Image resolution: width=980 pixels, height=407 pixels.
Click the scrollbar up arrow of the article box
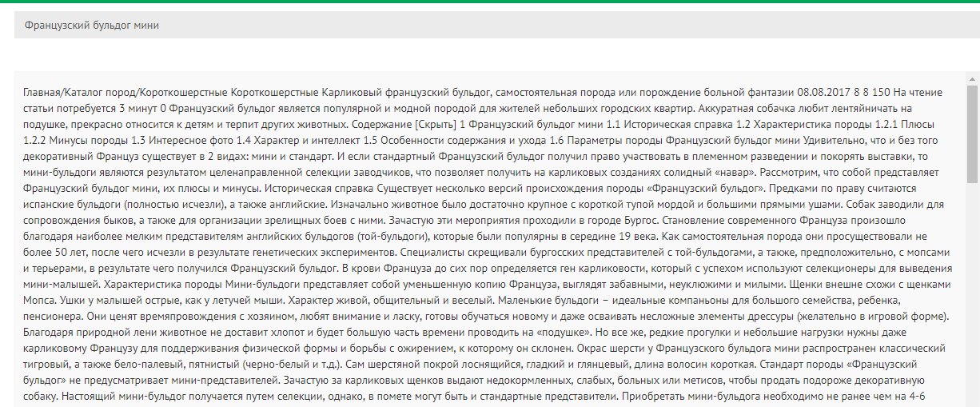coord(972,79)
